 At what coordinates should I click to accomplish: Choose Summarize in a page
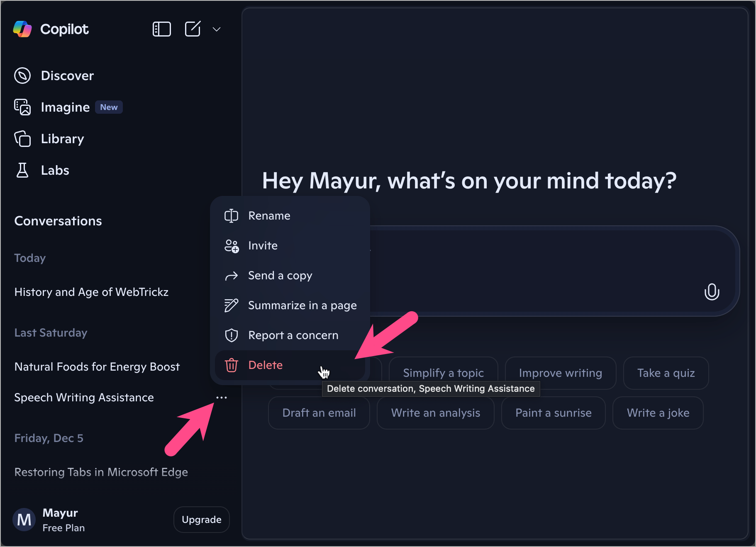coord(302,305)
